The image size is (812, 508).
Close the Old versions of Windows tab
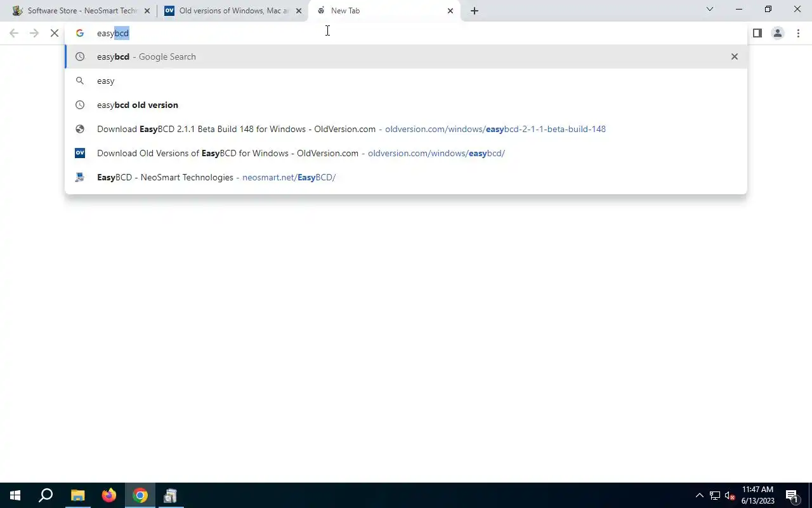click(x=299, y=11)
